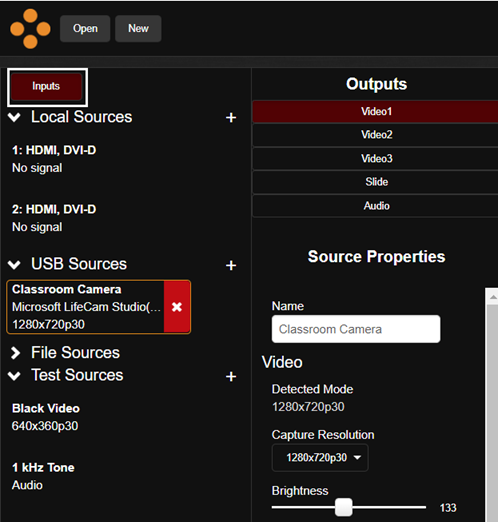Select the Slide output
The height and width of the screenshot is (522, 498).
[x=376, y=182]
